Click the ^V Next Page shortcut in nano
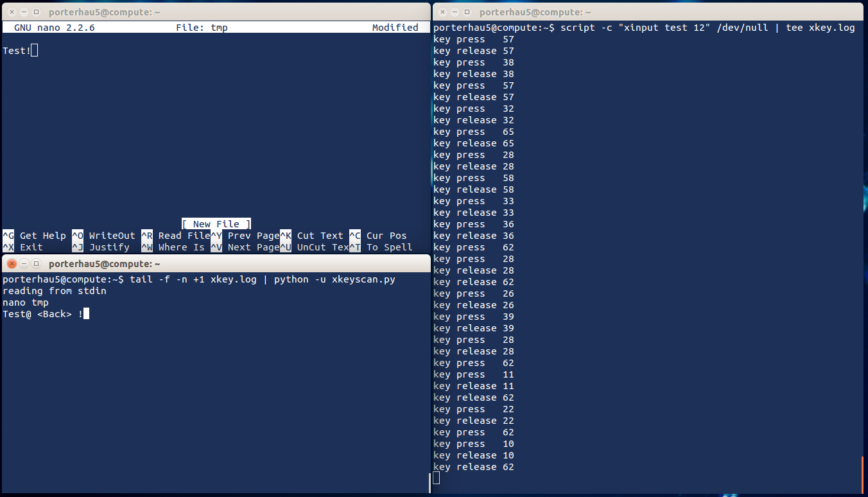Viewport: 868px width, 497px height. [x=245, y=247]
